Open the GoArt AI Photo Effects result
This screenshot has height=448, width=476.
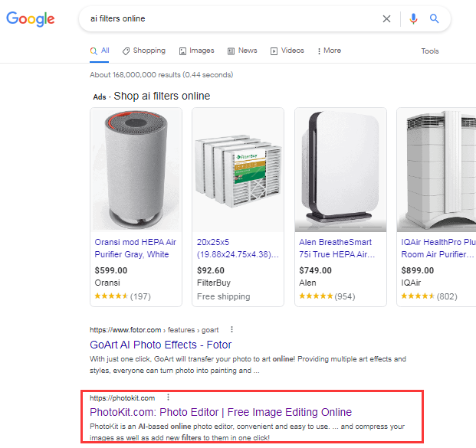(x=161, y=345)
